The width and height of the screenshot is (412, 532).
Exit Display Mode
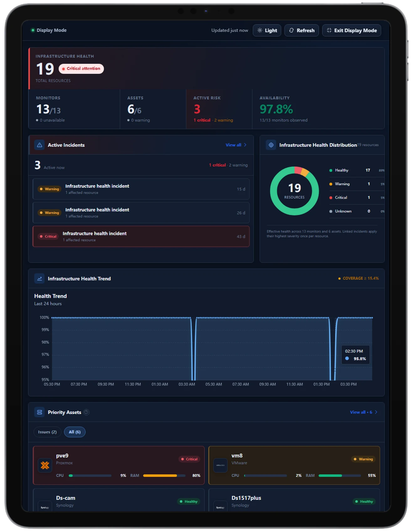pyautogui.click(x=352, y=30)
